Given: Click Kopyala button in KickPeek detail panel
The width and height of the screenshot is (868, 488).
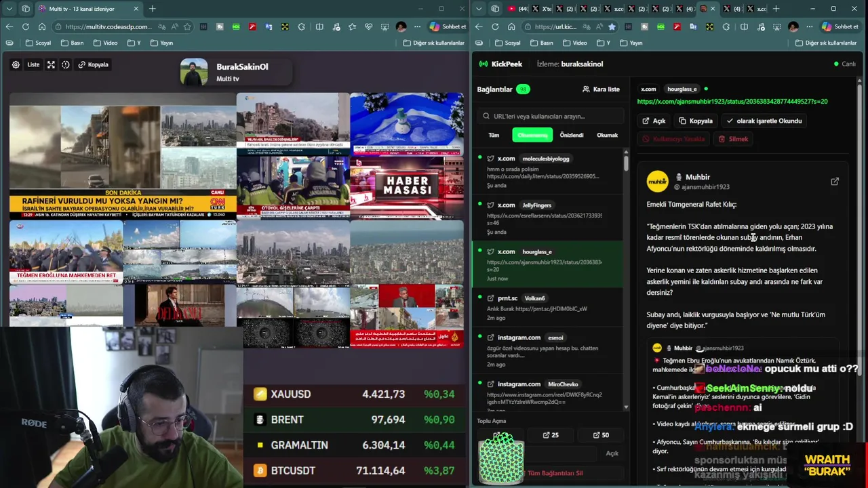Looking at the screenshot, I should coord(696,121).
